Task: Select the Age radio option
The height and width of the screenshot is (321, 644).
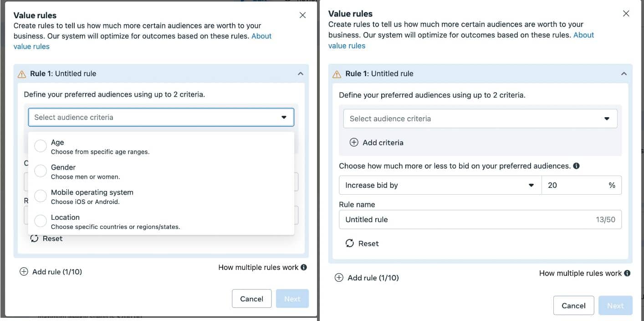Action: [x=41, y=146]
